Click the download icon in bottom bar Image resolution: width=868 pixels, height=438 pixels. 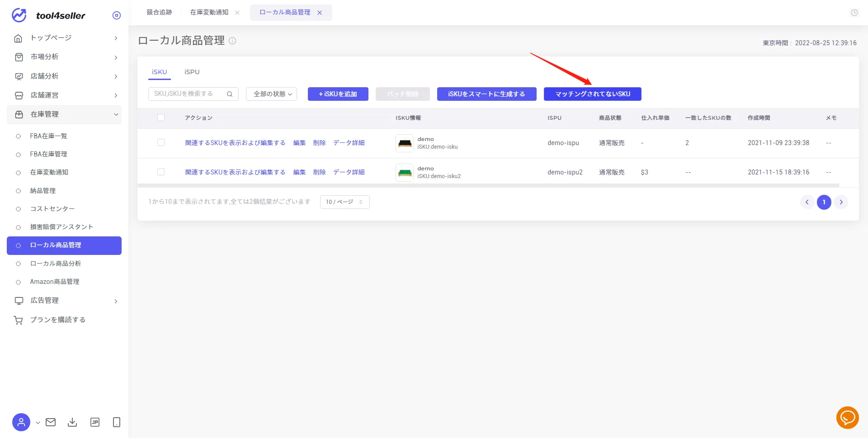(x=72, y=422)
